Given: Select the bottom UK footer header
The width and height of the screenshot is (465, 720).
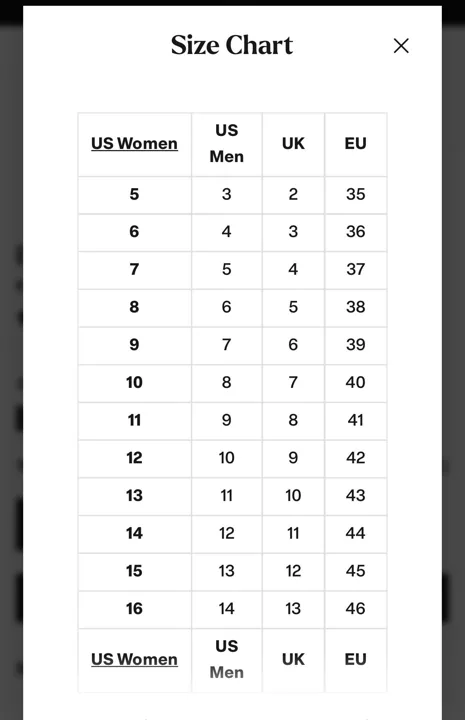Looking at the screenshot, I should 293,660.
